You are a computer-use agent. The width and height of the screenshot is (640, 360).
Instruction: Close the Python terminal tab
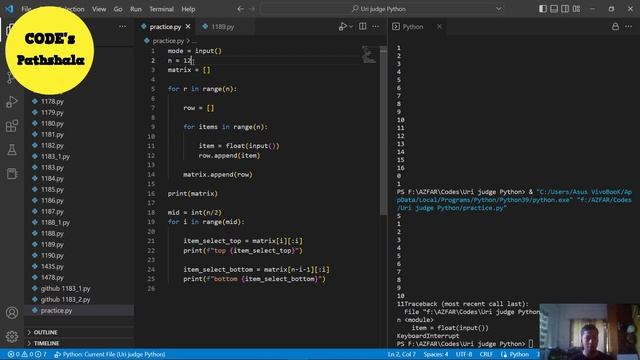[x=439, y=27]
